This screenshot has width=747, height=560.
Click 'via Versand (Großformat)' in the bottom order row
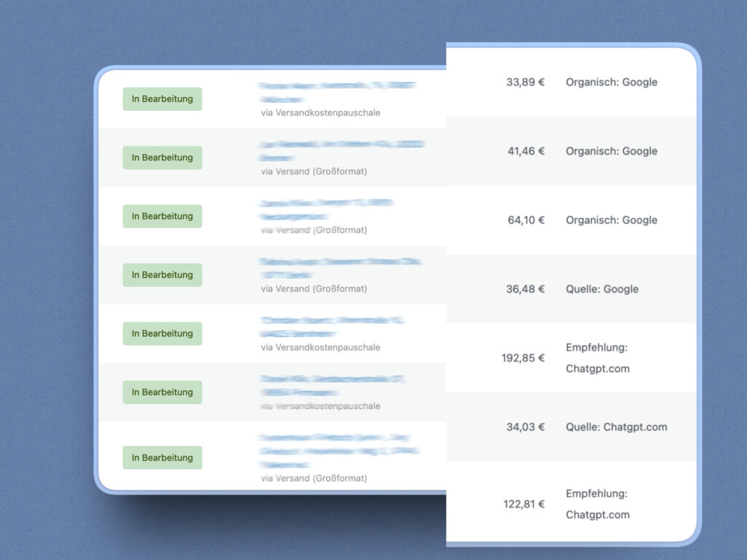point(314,478)
